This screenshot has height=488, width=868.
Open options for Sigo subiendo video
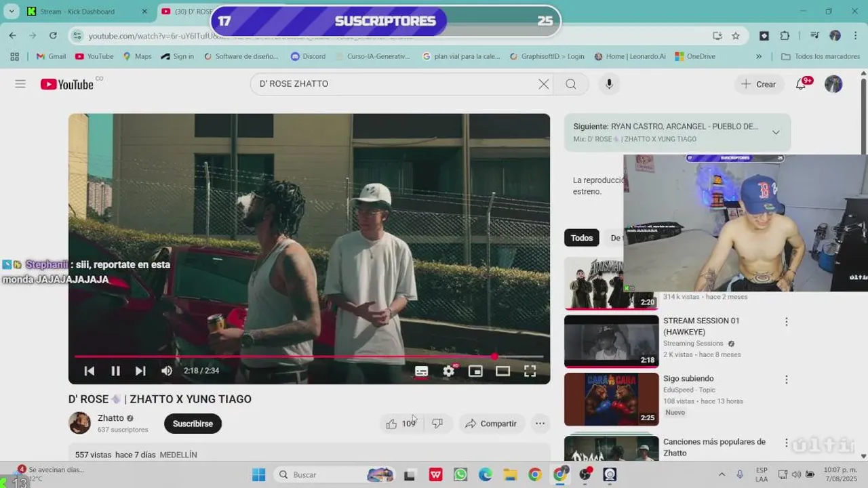(787, 380)
